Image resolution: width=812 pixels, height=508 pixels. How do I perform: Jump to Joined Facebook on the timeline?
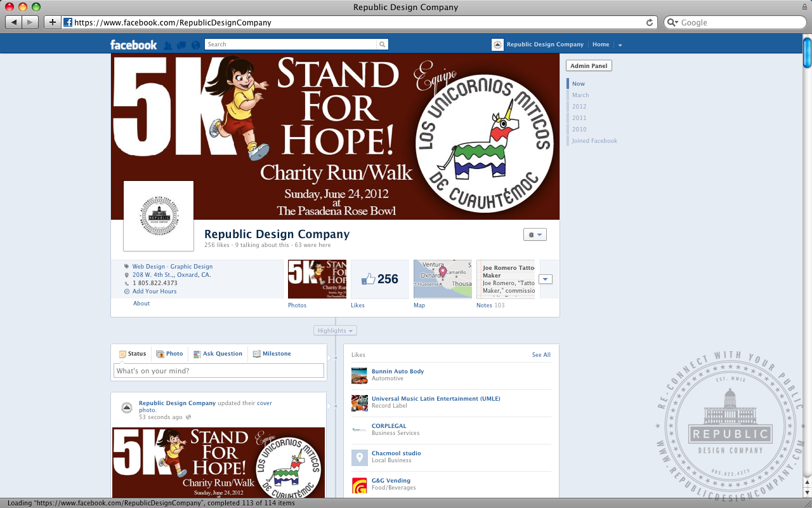(594, 141)
